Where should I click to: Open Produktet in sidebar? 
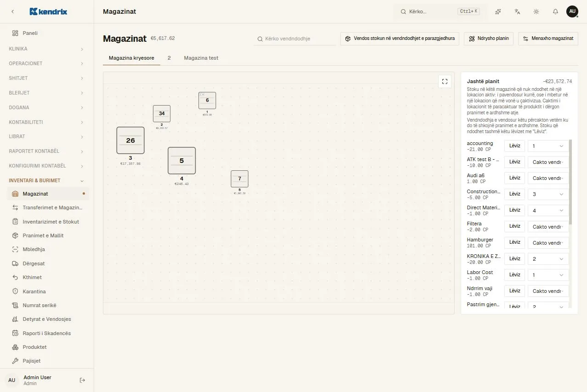[47, 347]
